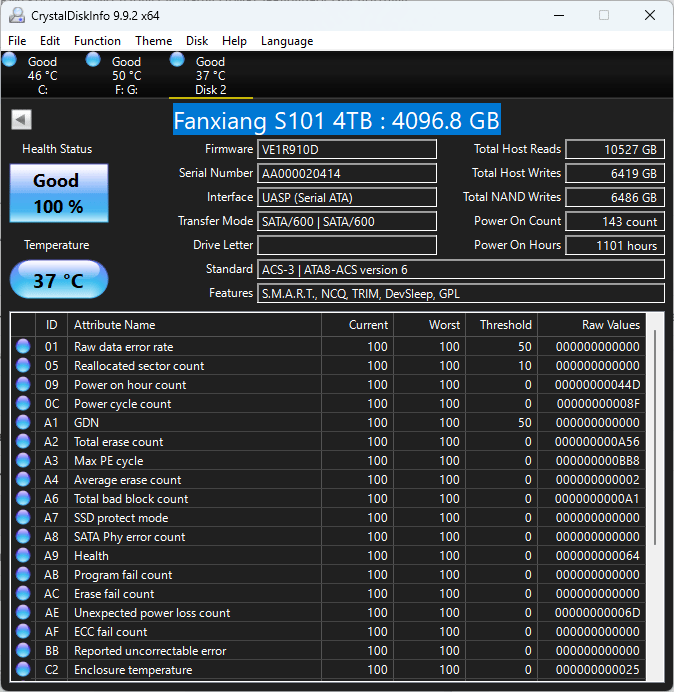This screenshot has height=692, width=674.
Task: Click the Fanxiang S101 4TB model title
Action: coord(337,120)
